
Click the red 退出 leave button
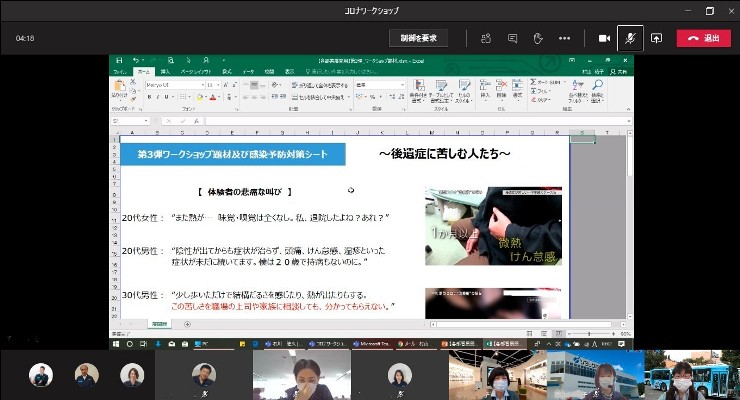click(704, 38)
